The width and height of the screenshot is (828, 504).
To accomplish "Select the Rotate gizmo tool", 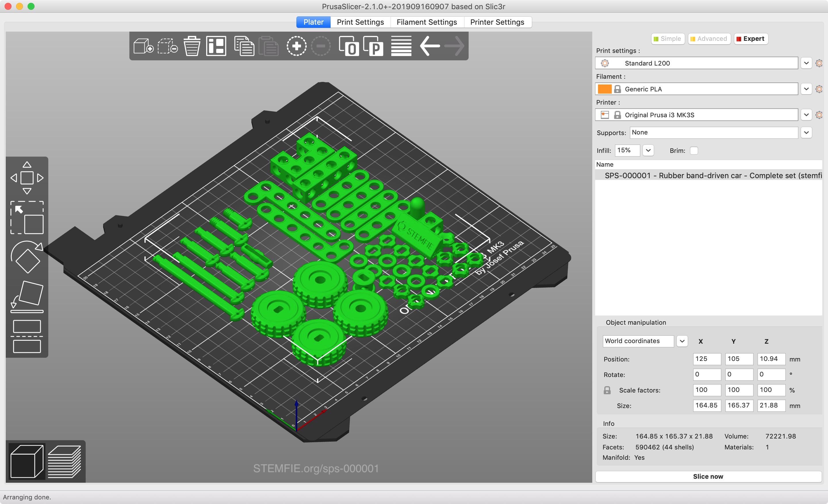I will (x=27, y=257).
